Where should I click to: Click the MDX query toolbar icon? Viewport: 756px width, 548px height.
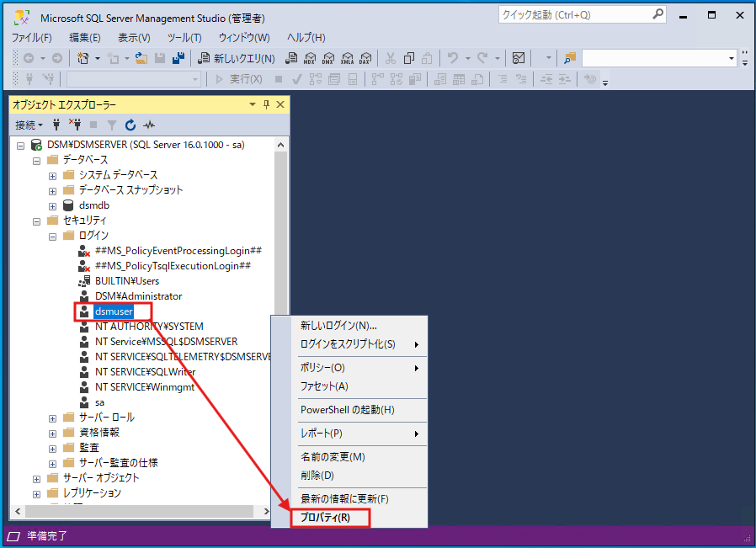(x=310, y=58)
